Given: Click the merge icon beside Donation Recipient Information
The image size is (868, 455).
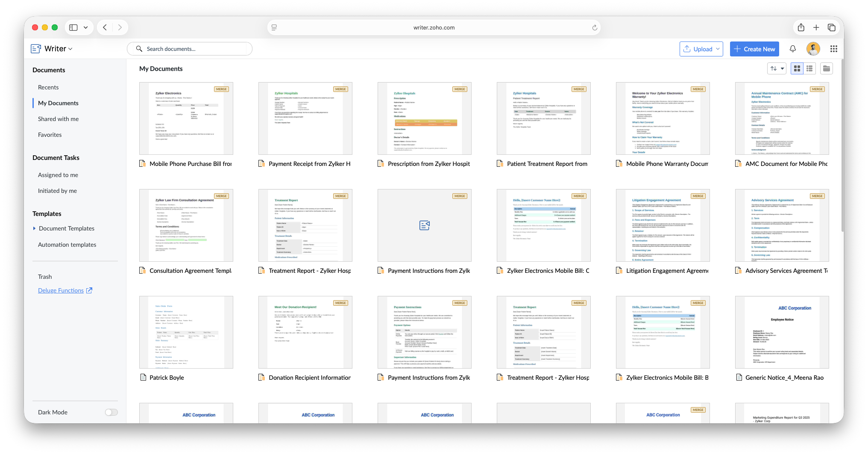Looking at the screenshot, I should [262, 378].
